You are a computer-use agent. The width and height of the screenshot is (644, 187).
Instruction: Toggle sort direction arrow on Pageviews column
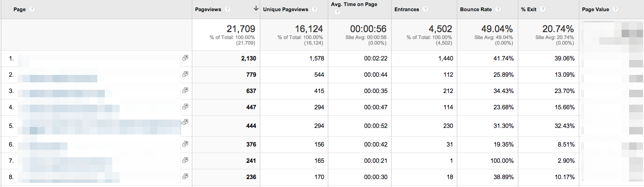(x=256, y=9)
